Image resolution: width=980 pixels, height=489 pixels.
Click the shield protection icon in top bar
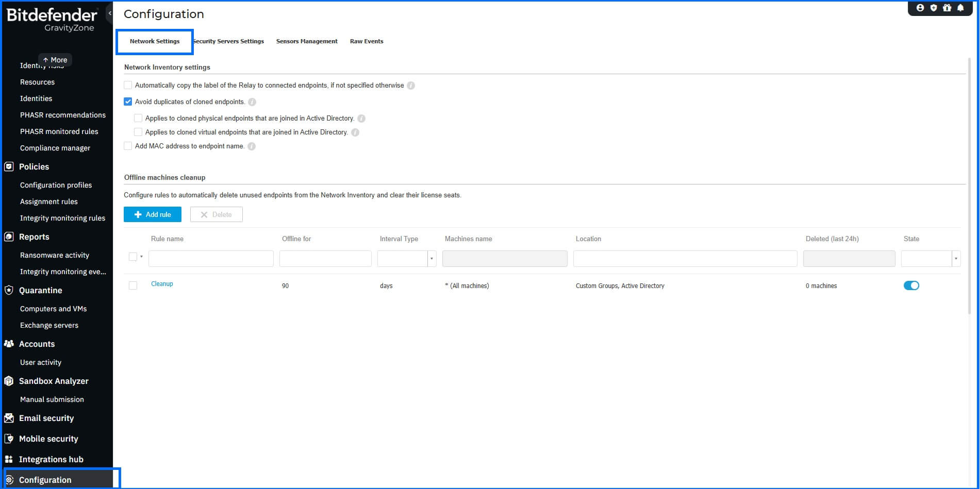click(934, 8)
